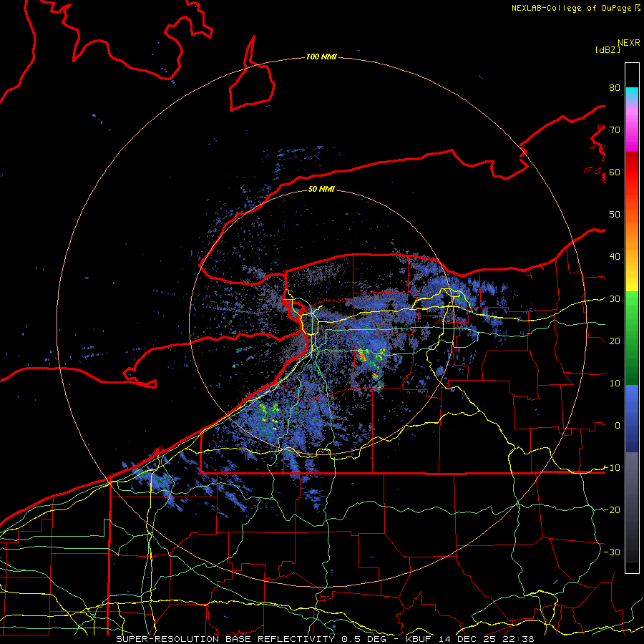Select the 30 tick label on the dBZ scale
The height and width of the screenshot is (644, 644).
tap(615, 299)
